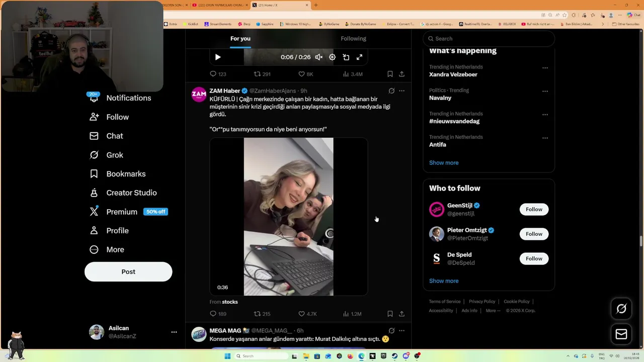The image size is (644, 362).
Task: Open the more menu on the MEGA MAG post
Action: click(x=401, y=331)
